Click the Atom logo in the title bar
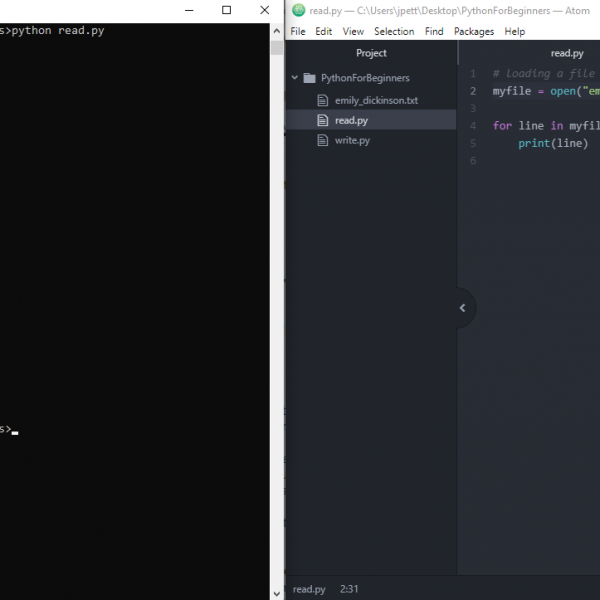 click(x=298, y=10)
